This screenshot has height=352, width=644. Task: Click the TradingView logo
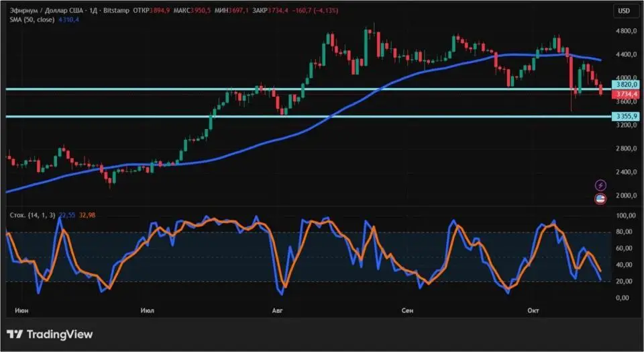(50, 335)
